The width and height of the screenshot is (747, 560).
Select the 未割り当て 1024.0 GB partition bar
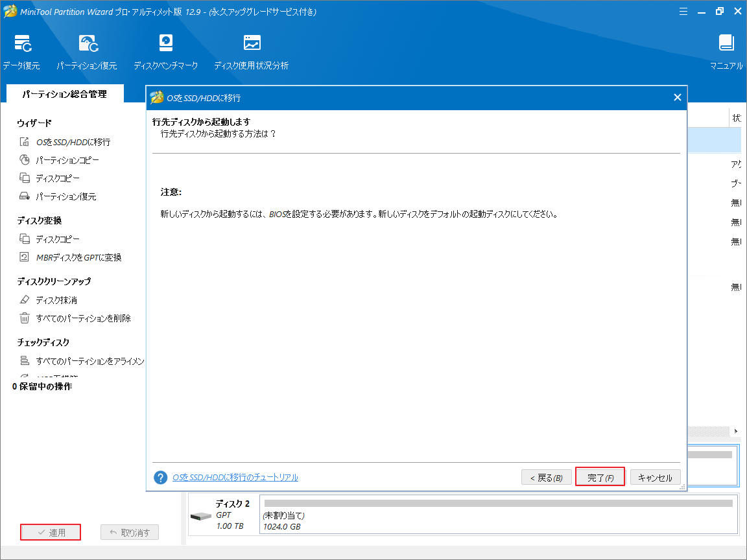pyautogui.click(x=498, y=514)
